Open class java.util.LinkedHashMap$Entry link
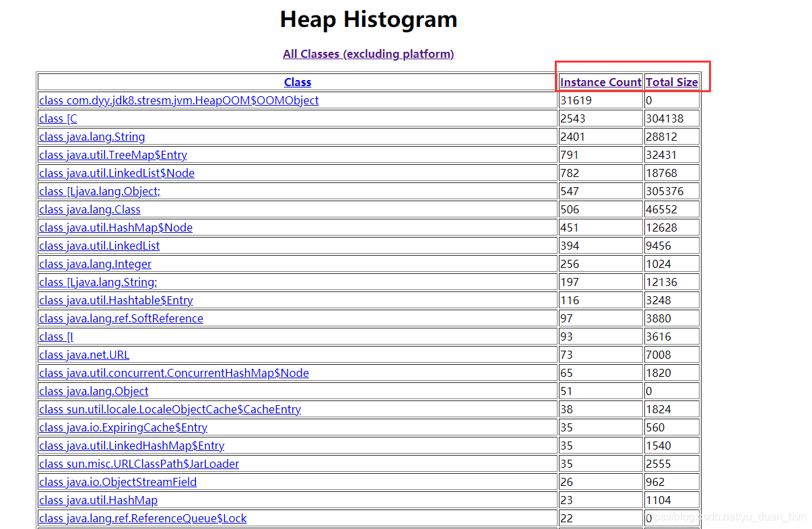Image resolution: width=812 pixels, height=529 pixels. [132, 446]
